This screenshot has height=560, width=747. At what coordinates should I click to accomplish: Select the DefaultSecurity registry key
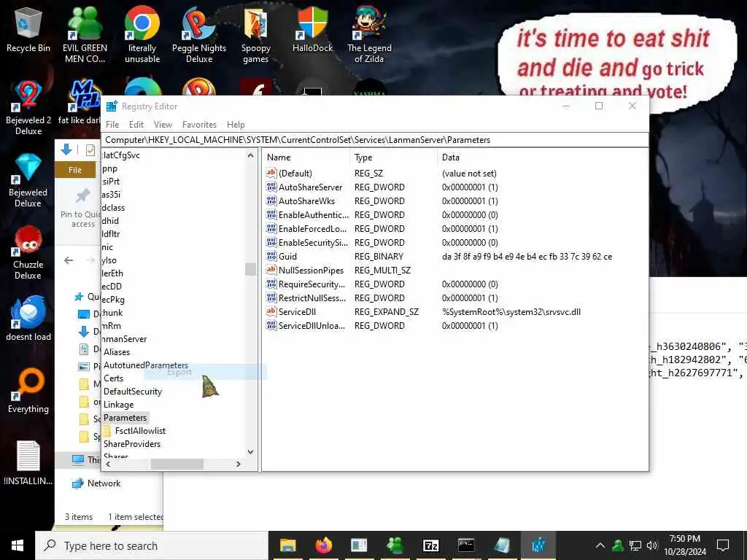tap(133, 392)
